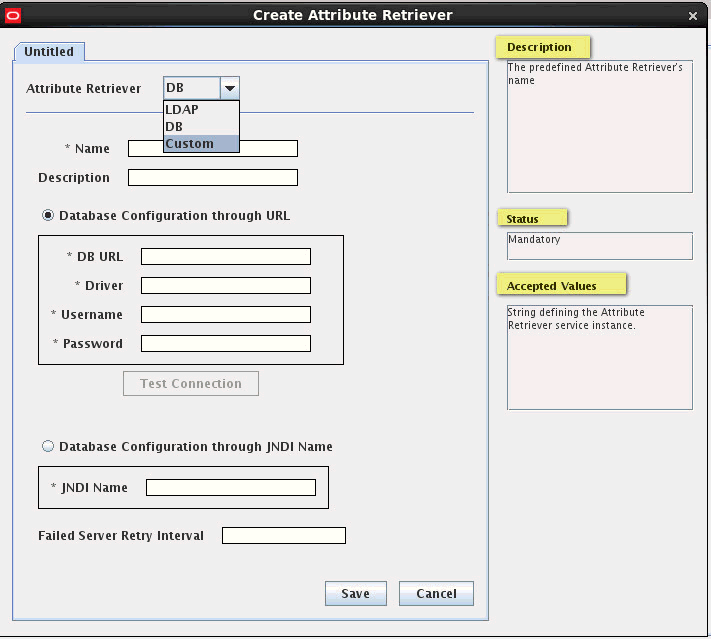This screenshot has height=639, width=711.
Task: Click the 'Mandatory' status text
Action: pos(534,239)
